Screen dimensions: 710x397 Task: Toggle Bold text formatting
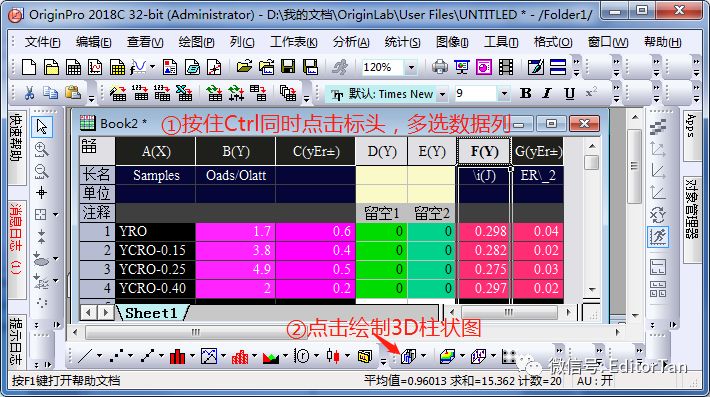tap(526, 93)
